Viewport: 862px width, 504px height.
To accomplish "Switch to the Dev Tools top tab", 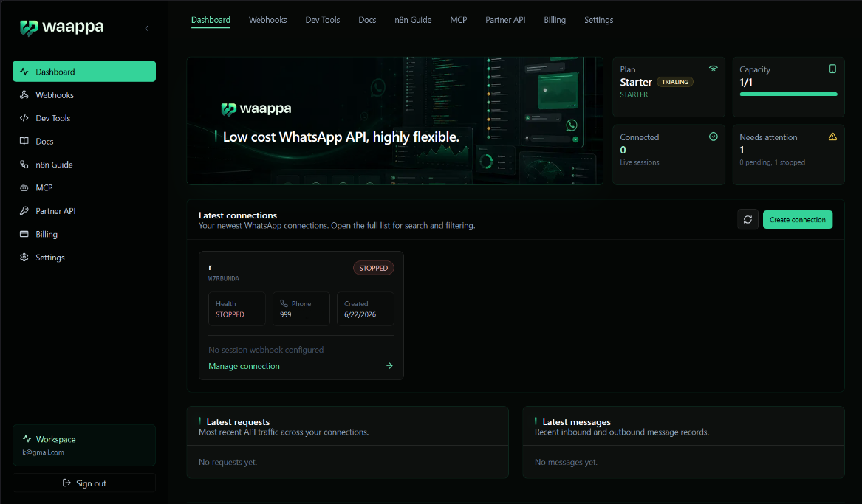I will coord(323,20).
